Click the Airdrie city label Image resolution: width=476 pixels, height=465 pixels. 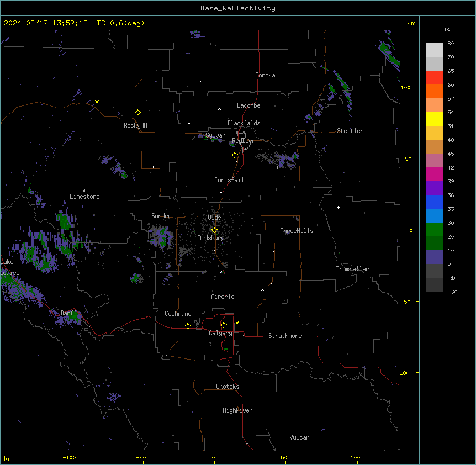coord(223,297)
